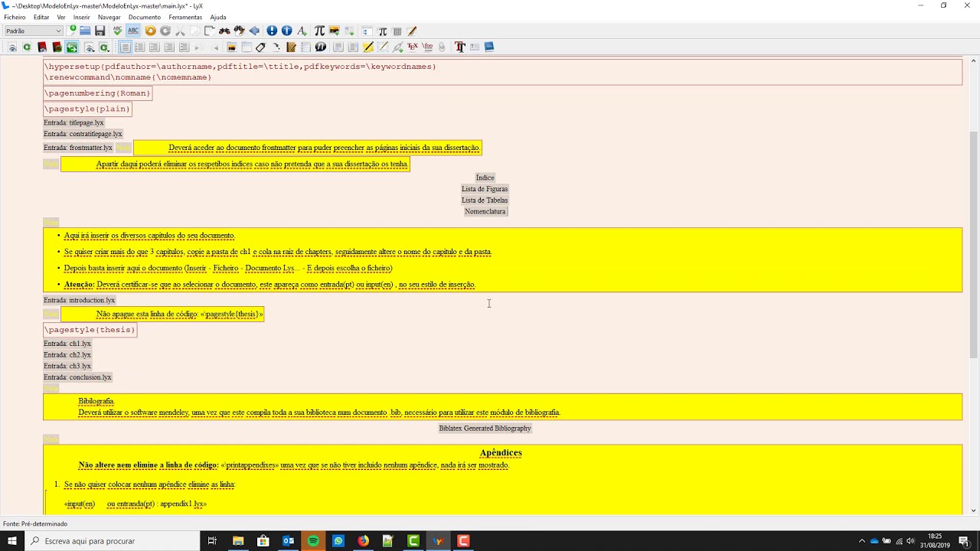Viewport: 980px width, 551px height.
Task: Insert a nomenclature entry (black n icon)
Action: pos(320,47)
